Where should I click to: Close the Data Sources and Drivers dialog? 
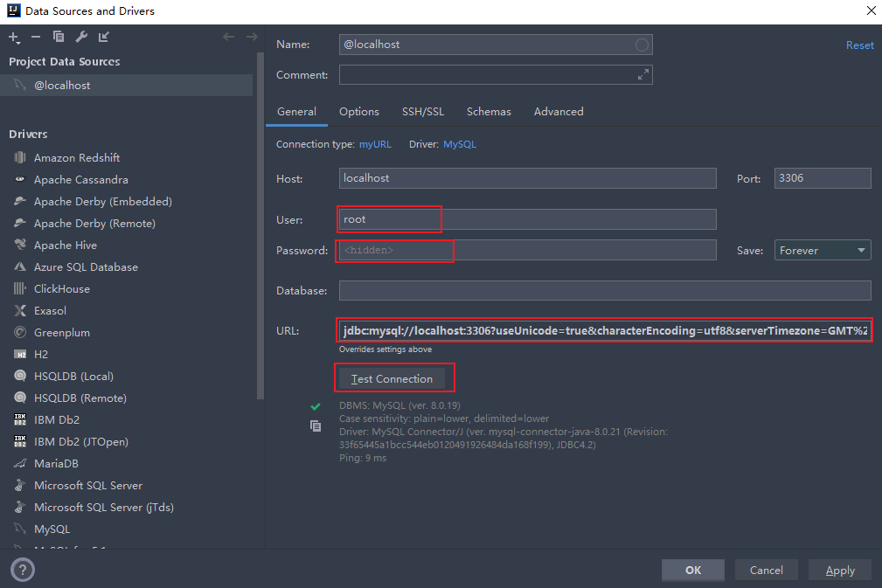[x=871, y=10]
